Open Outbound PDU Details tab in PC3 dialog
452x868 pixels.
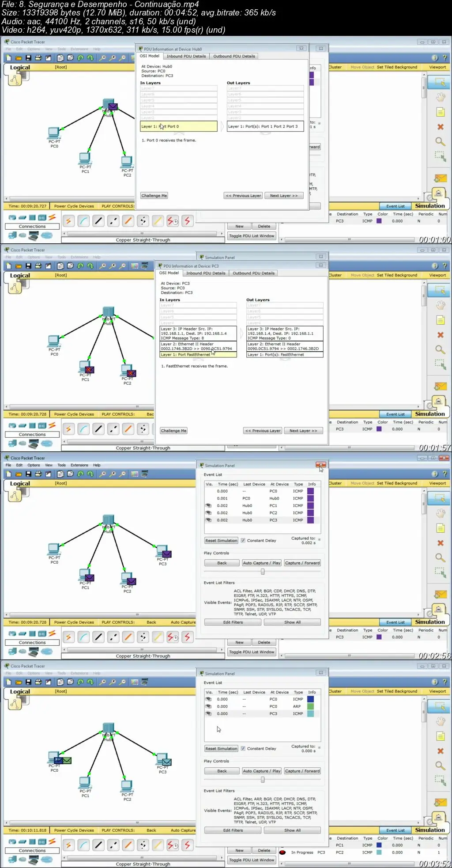click(x=253, y=273)
